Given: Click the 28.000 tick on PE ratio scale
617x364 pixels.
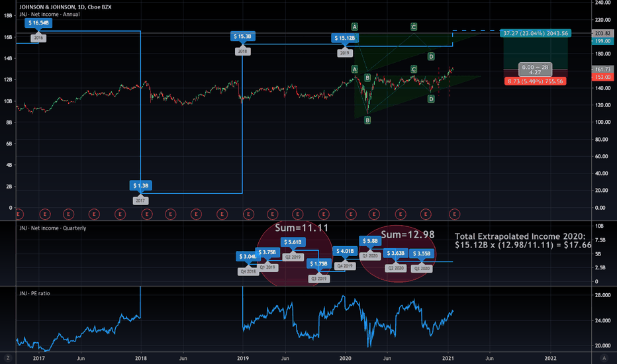Looking at the screenshot, I should tap(602, 295).
